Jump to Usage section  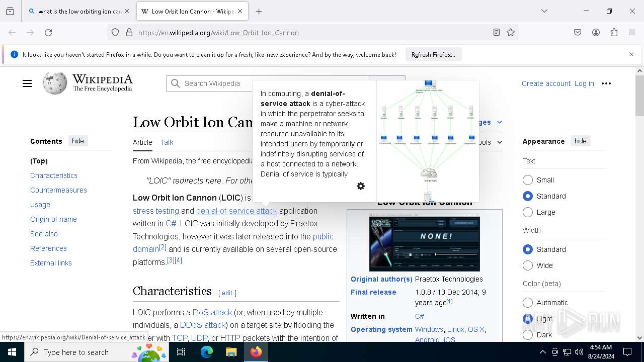pos(40,205)
